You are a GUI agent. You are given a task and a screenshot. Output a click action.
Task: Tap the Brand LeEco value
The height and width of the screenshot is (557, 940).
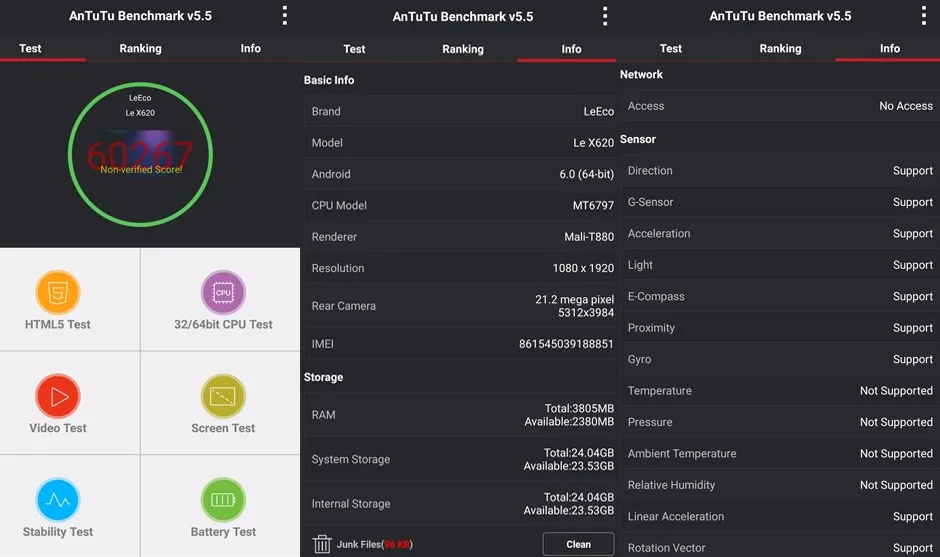click(598, 112)
